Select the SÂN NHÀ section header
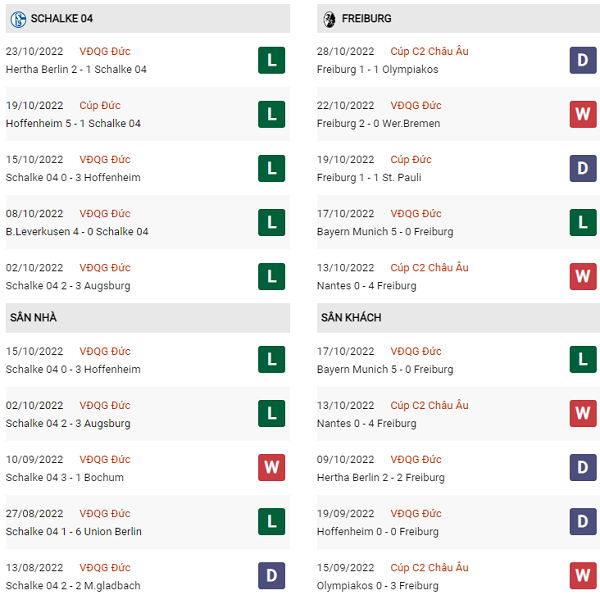This screenshot has width=600, height=595. tap(36, 317)
